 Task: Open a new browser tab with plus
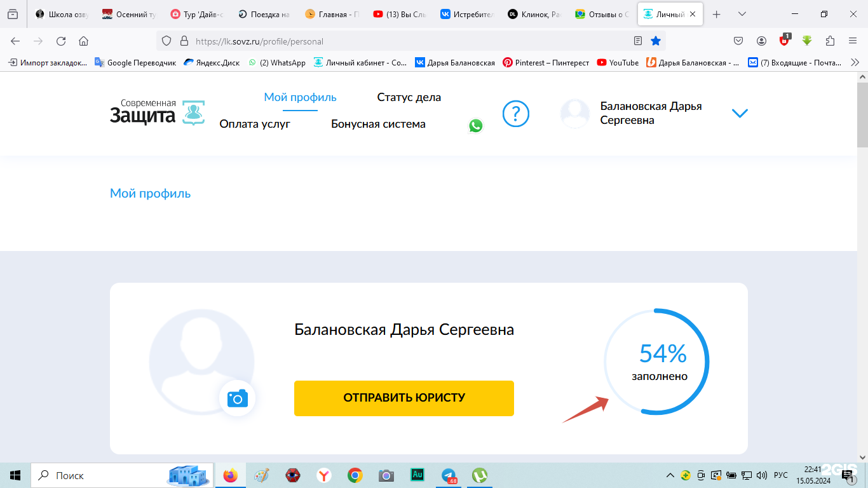[717, 14]
